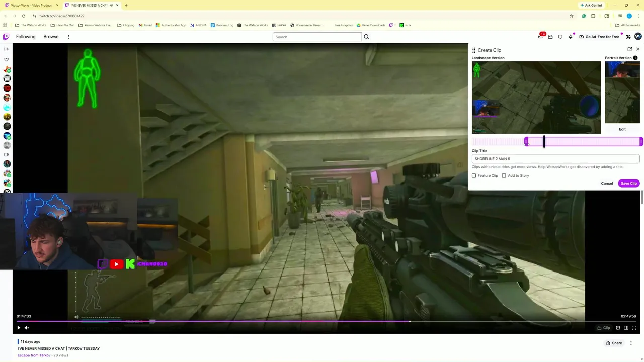Enter fullscreen on the video player

click(634, 328)
